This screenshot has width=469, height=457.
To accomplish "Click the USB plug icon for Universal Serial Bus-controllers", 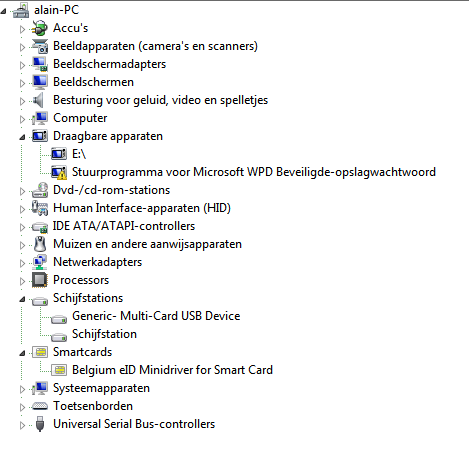I will (x=40, y=424).
